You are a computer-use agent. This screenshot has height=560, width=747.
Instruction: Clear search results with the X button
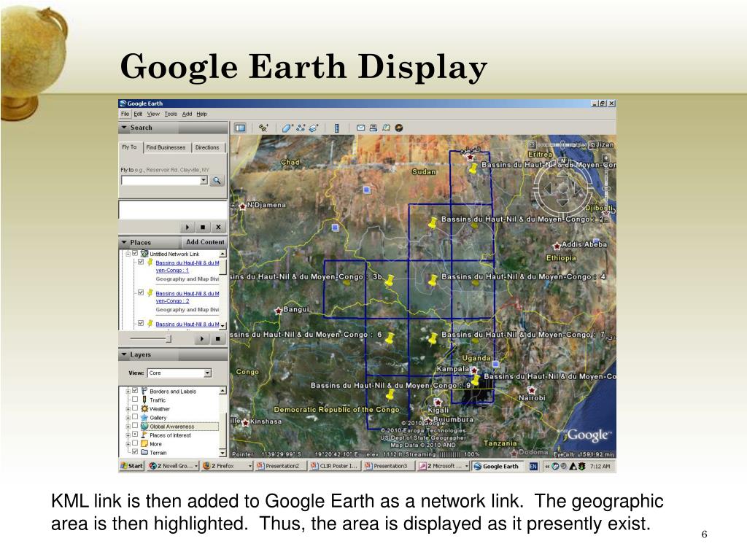click(218, 227)
